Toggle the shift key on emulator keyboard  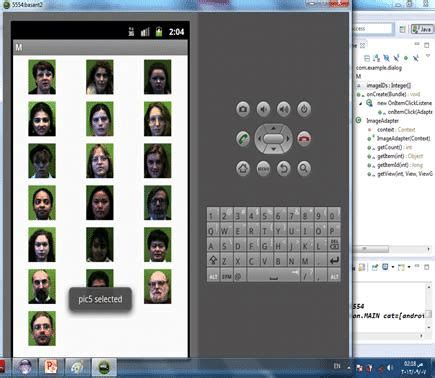[x=213, y=260]
